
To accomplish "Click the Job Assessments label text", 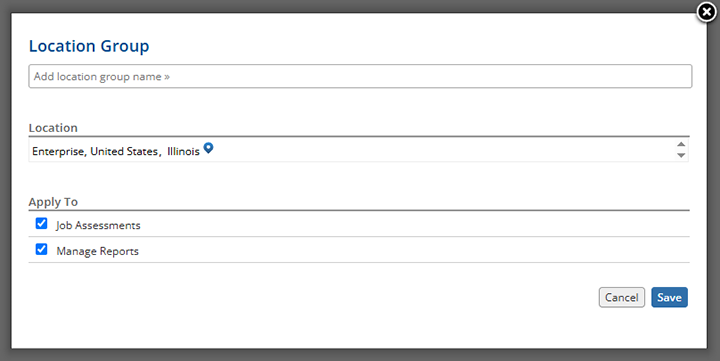I will point(98,226).
